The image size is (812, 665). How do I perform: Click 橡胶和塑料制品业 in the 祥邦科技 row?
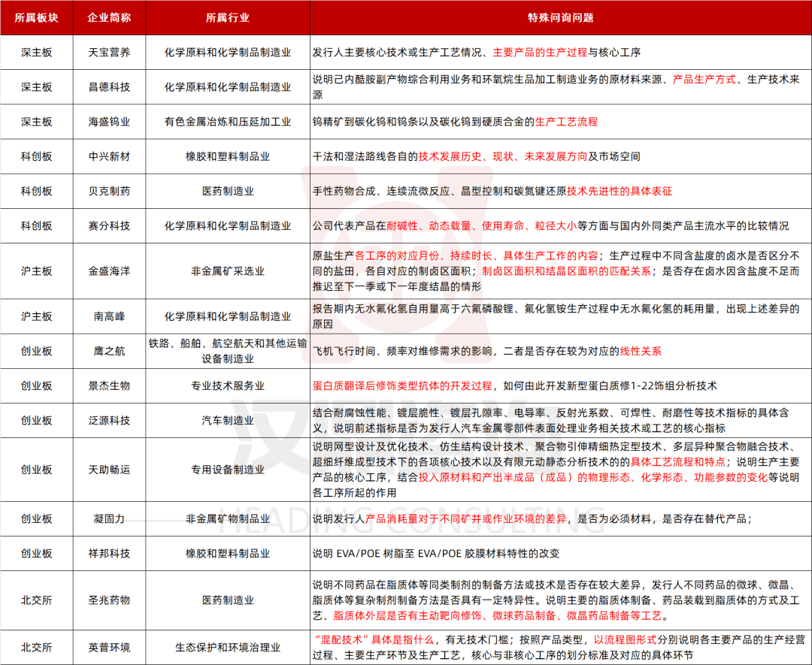coord(228,553)
